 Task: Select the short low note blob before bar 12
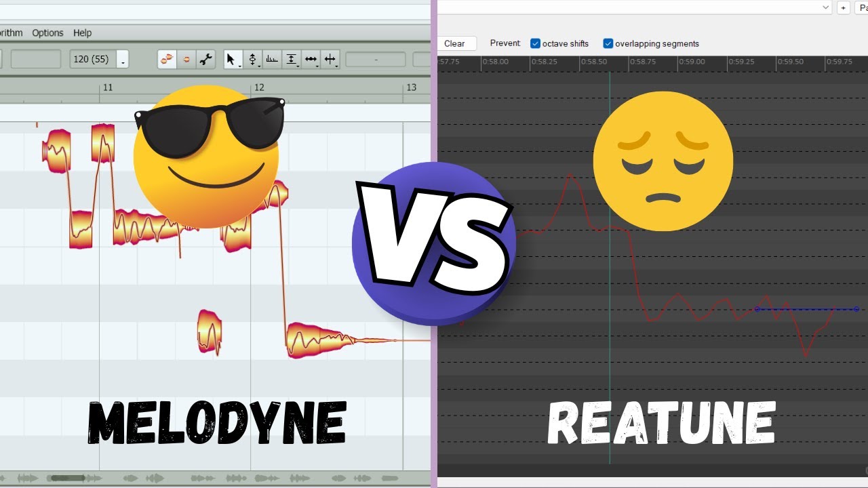coord(209,331)
